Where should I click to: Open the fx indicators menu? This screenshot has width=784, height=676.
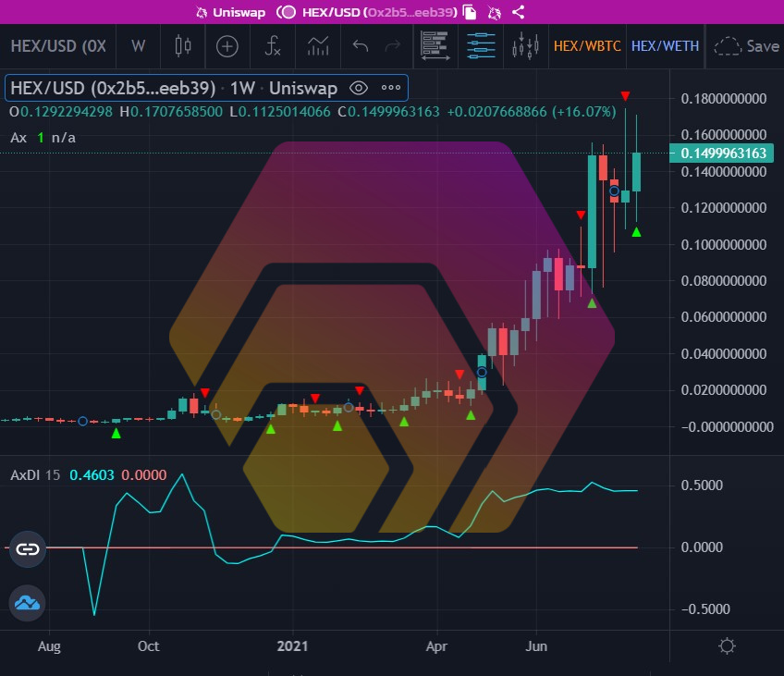(x=273, y=46)
